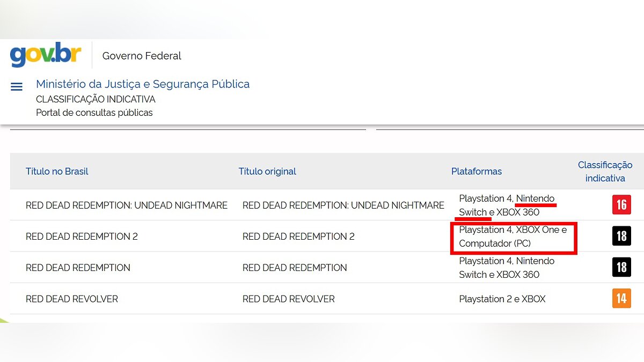This screenshot has width=644, height=362.
Task: Click the Plataformas column header
Action: (477, 172)
